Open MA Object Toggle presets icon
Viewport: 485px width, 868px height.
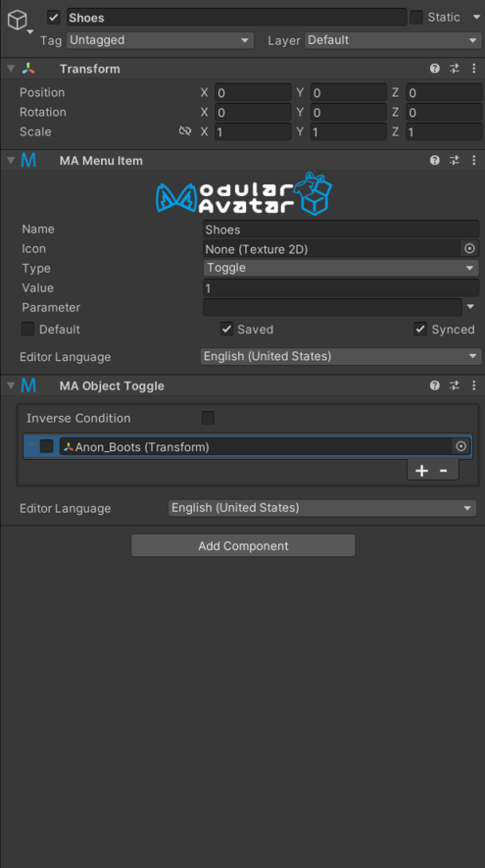(454, 385)
